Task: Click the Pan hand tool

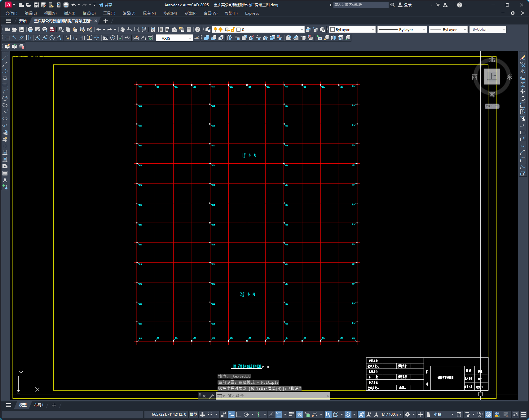Action: tap(123, 29)
